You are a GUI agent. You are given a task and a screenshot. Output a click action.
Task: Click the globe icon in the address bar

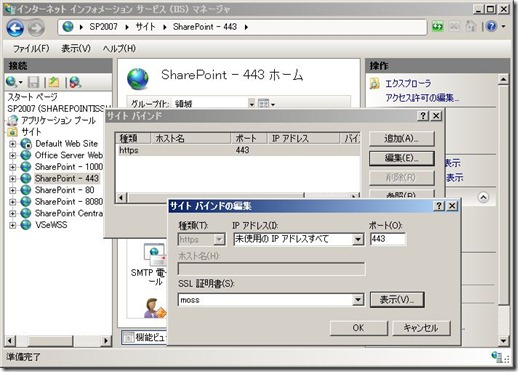[68, 27]
